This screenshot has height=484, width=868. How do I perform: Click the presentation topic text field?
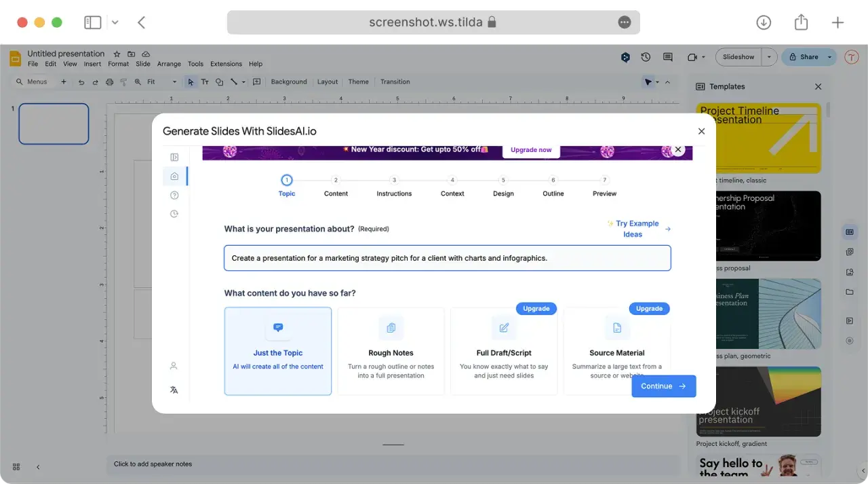coord(448,258)
